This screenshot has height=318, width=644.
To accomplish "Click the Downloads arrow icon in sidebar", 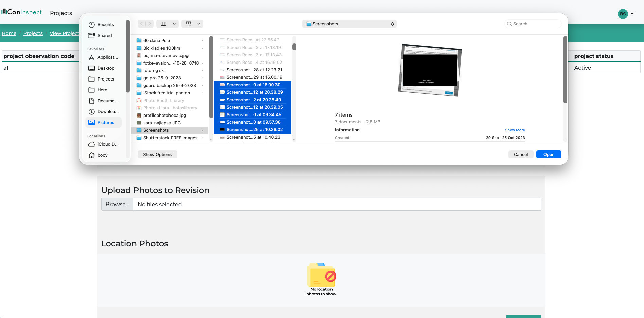I will (91, 112).
